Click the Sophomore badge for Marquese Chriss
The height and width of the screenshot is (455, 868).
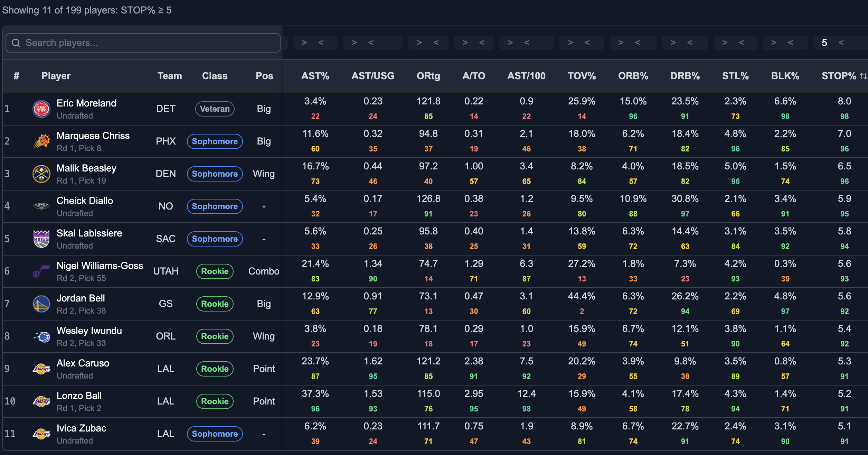(x=215, y=141)
